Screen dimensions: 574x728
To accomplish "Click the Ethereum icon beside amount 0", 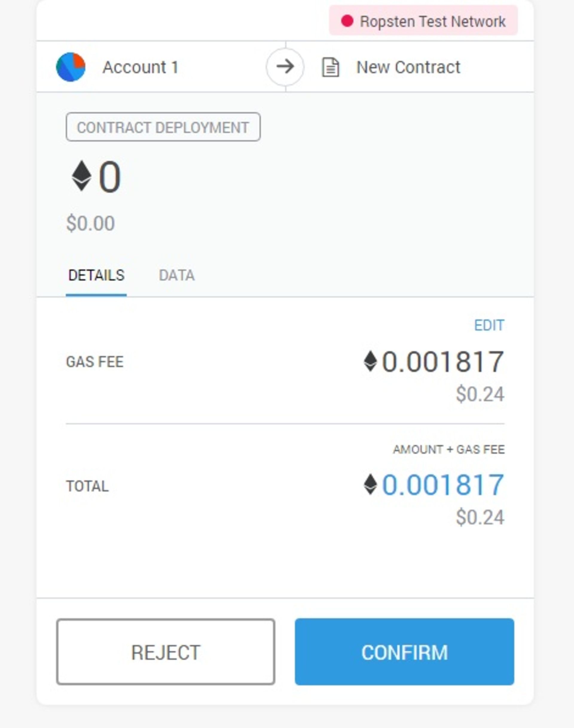I will coord(81,176).
